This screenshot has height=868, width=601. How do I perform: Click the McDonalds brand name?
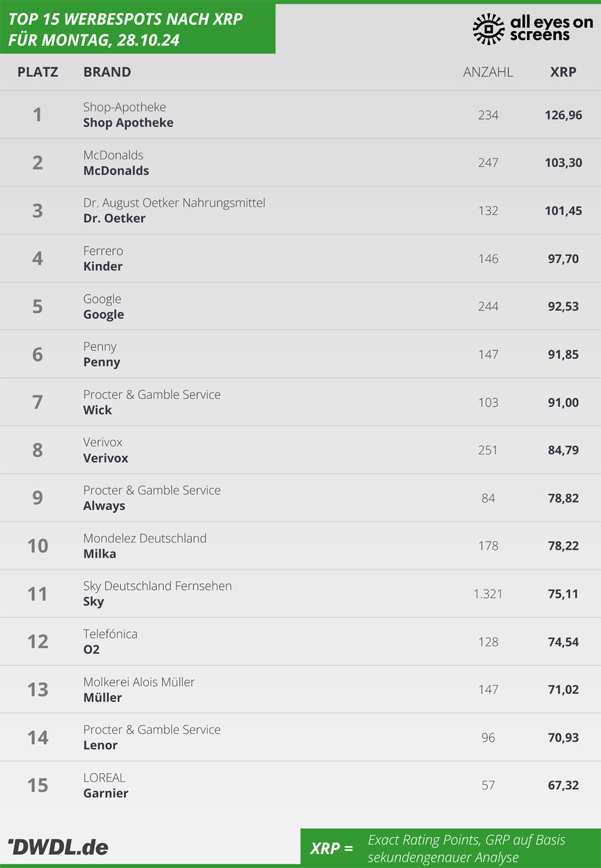coord(116,171)
